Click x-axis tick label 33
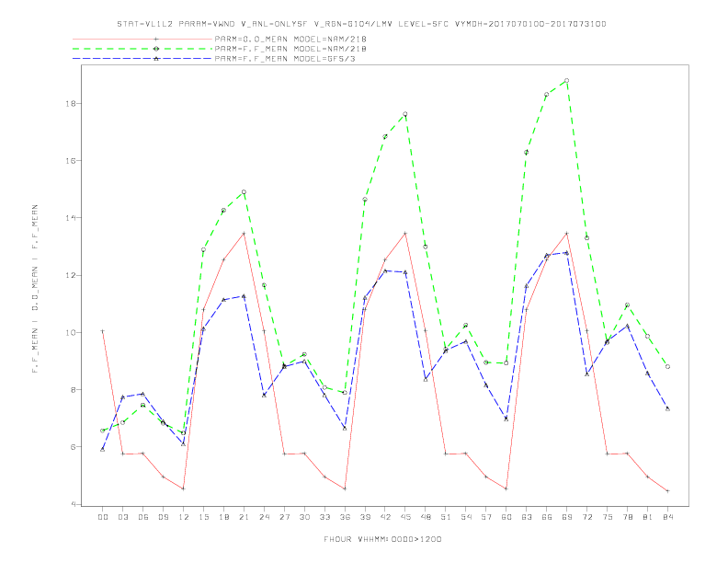Image resolution: width=728 pixels, height=563 pixels. [x=324, y=517]
